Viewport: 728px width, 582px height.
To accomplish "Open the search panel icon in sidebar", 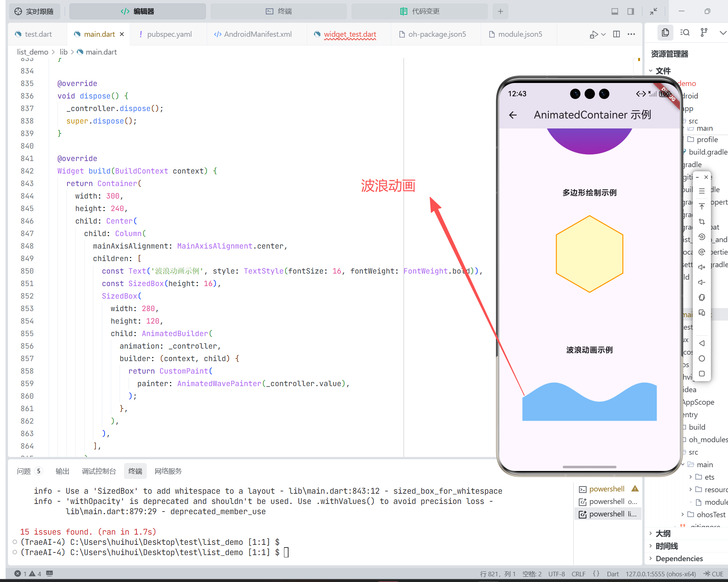I will pos(685,33).
